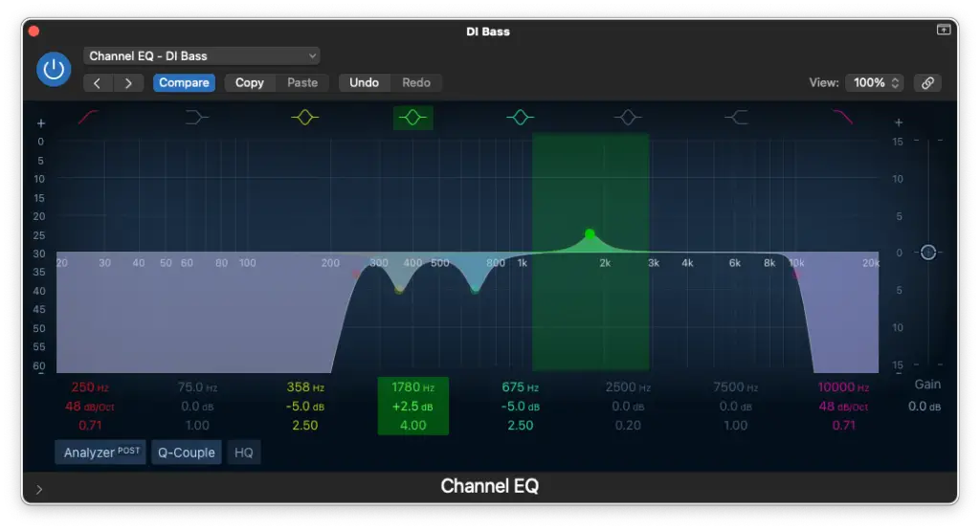Click the 0.20 Q value
Screen dimensions: 980x530
coord(628,426)
